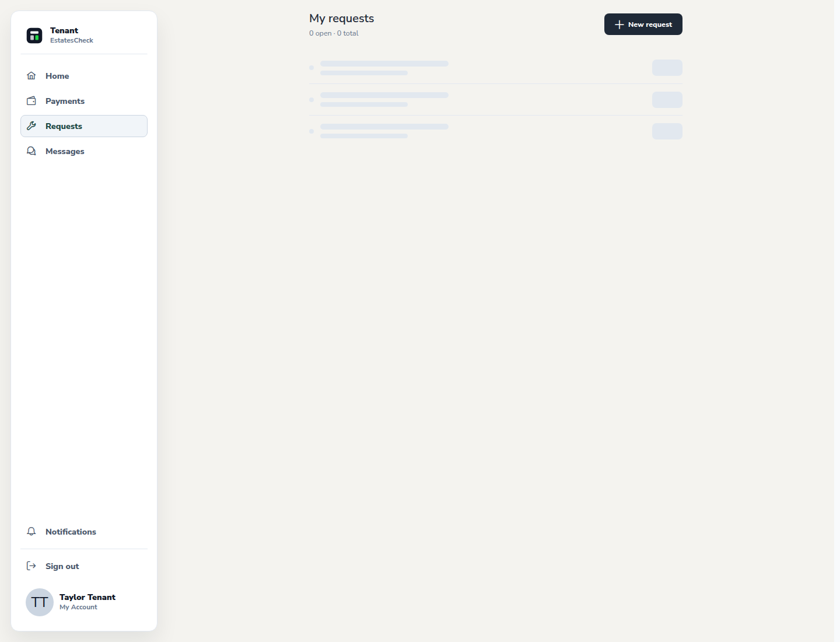Select the Requests menu item
The width and height of the screenshot is (840, 642).
pyautogui.click(x=84, y=126)
